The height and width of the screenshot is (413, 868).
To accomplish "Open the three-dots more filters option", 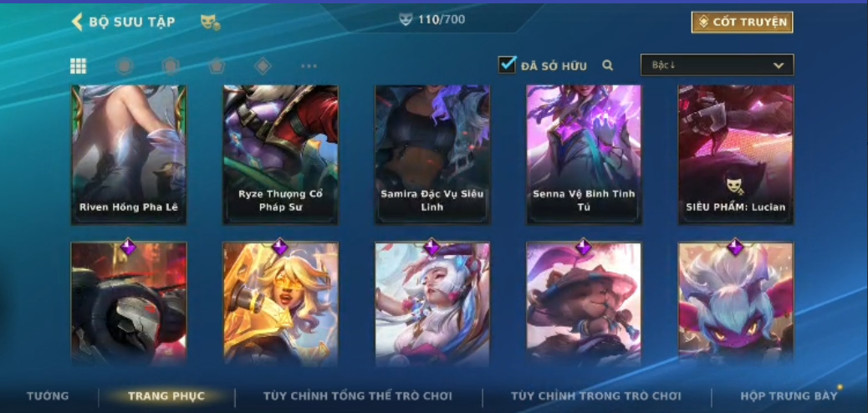I will click(x=309, y=66).
